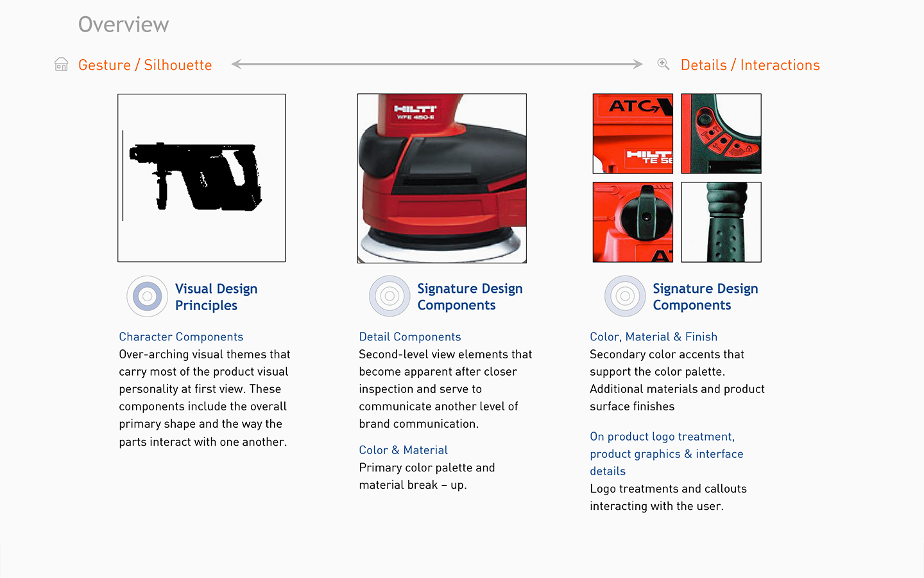
Task: Open the black drill silhouette image
Action: click(201, 178)
